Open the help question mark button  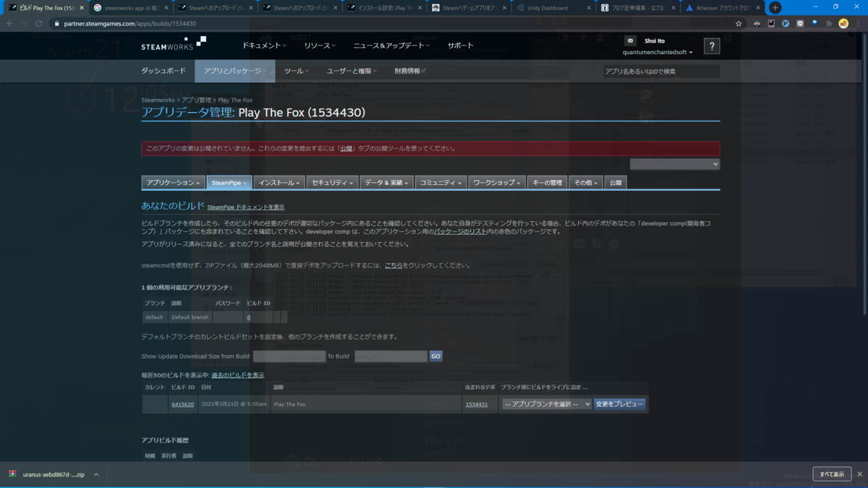[712, 46]
